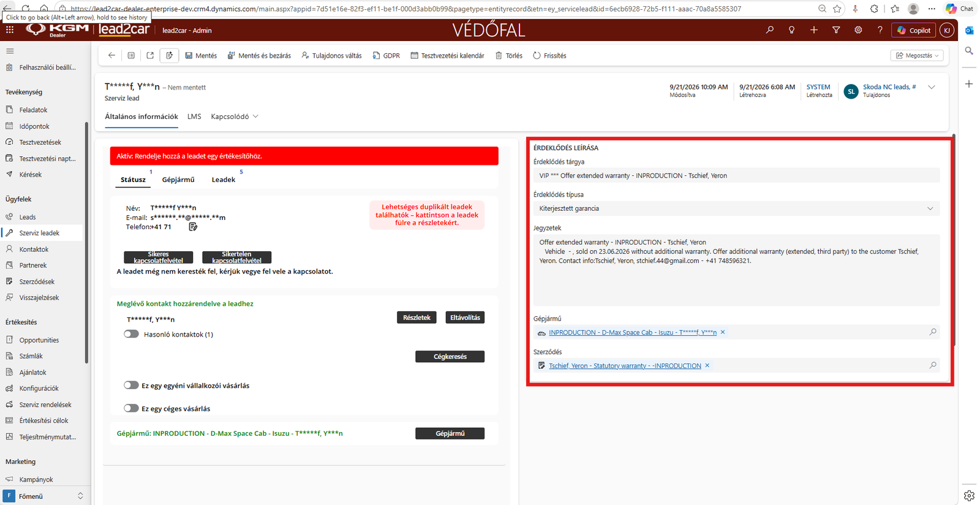
Task: Click the Mentés save button
Action: (201, 55)
